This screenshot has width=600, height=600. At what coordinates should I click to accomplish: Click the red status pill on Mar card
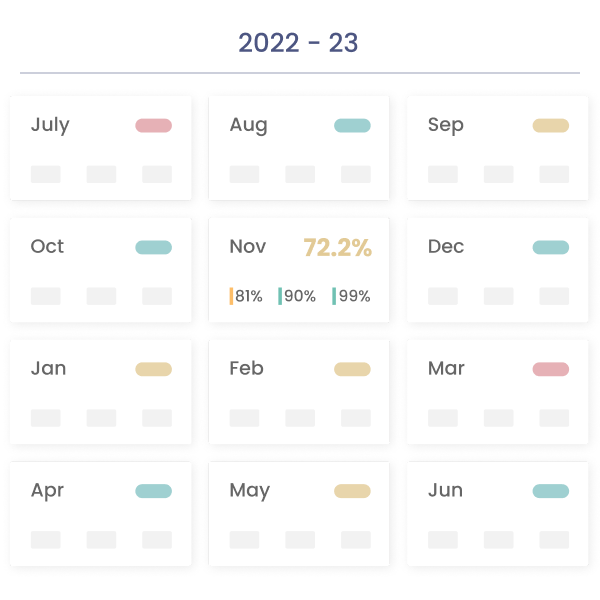point(550,370)
